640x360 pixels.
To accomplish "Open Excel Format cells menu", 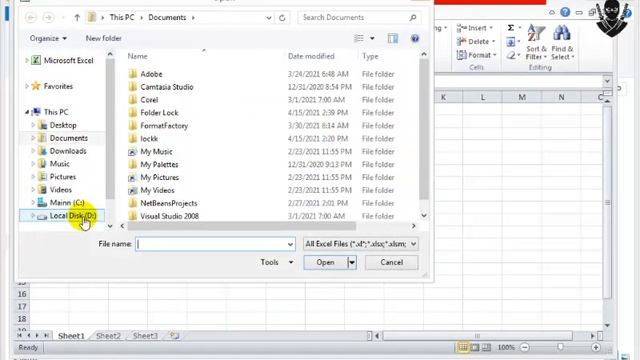I will [477, 55].
